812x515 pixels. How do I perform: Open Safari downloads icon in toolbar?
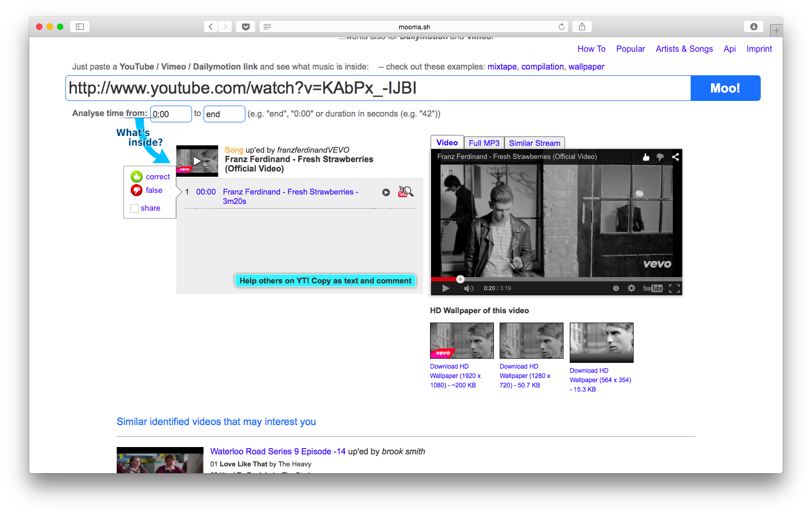[x=753, y=27]
